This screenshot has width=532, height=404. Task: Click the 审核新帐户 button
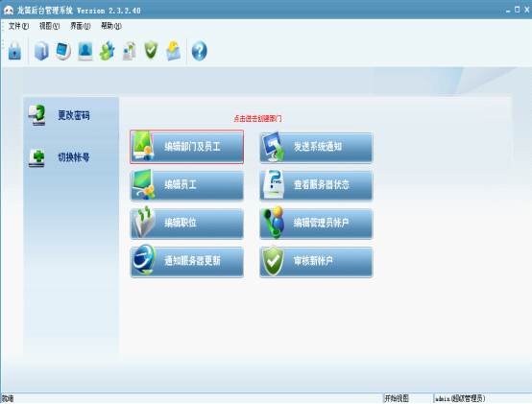316,262
